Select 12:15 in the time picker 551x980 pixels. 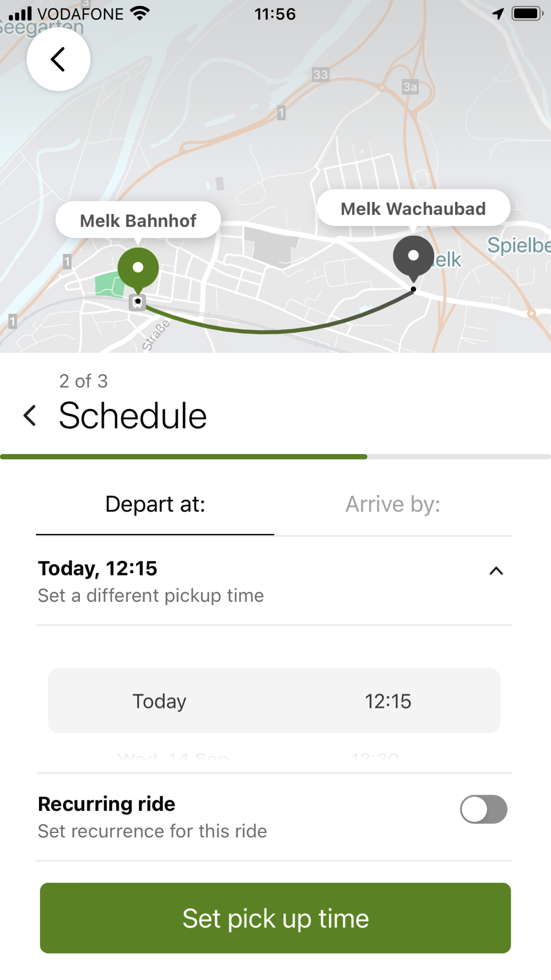[388, 701]
